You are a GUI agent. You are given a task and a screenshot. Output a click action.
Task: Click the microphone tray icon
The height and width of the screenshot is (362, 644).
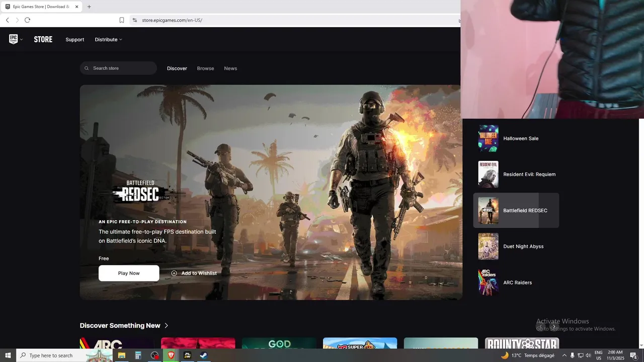point(572,355)
